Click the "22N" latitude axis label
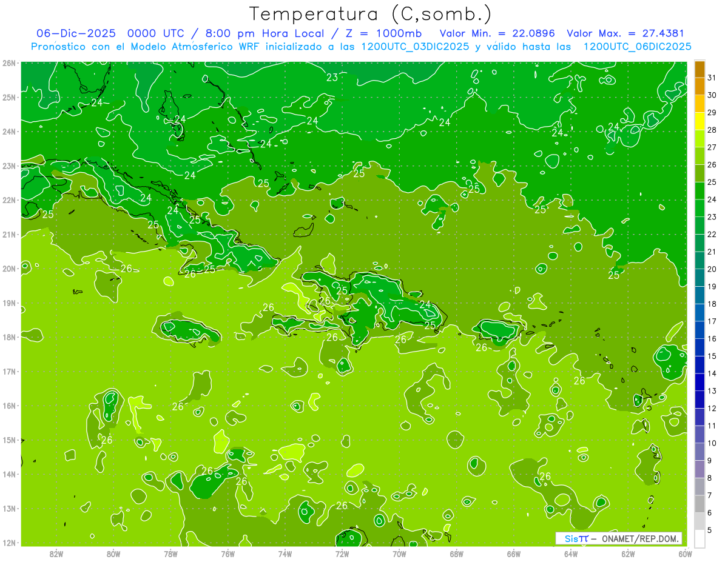 point(10,200)
